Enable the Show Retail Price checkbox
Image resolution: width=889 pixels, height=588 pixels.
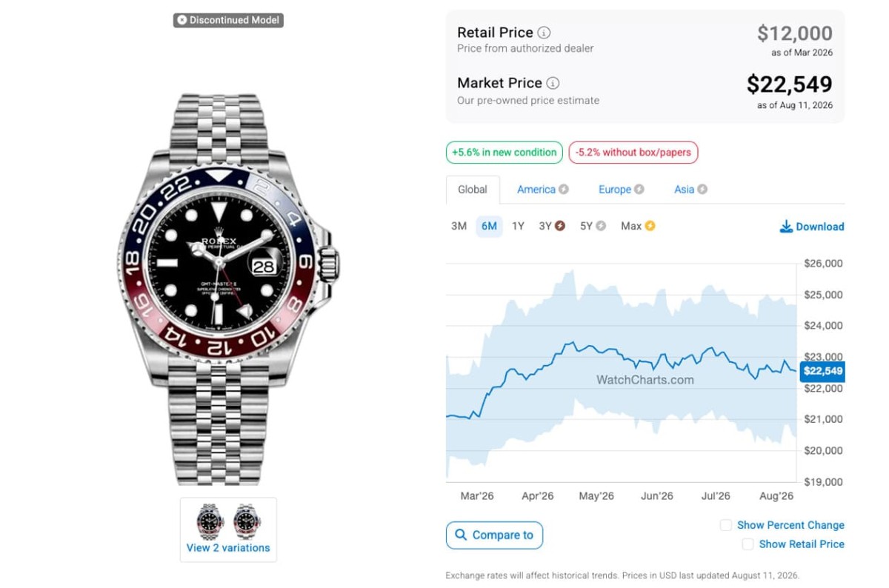(748, 544)
